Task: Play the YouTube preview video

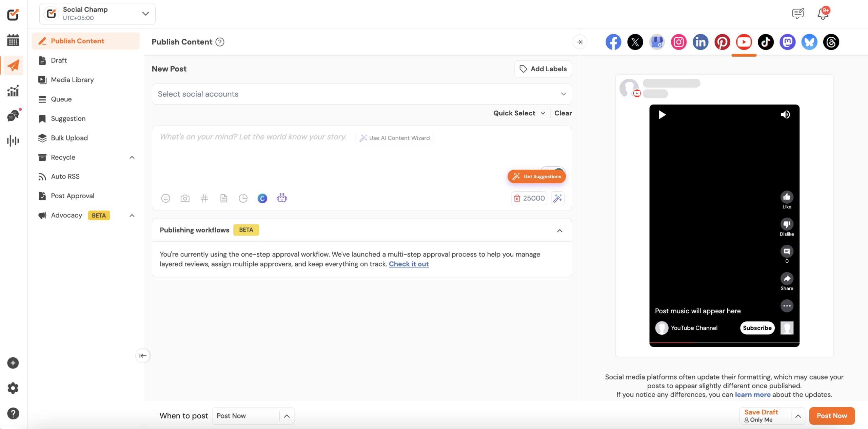Action: (662, 115)
